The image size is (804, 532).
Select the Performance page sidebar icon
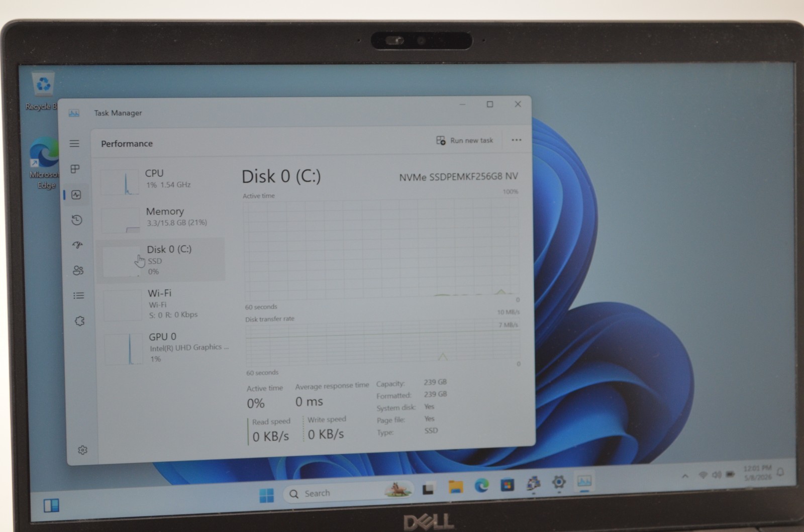click(x=76, y=194)
